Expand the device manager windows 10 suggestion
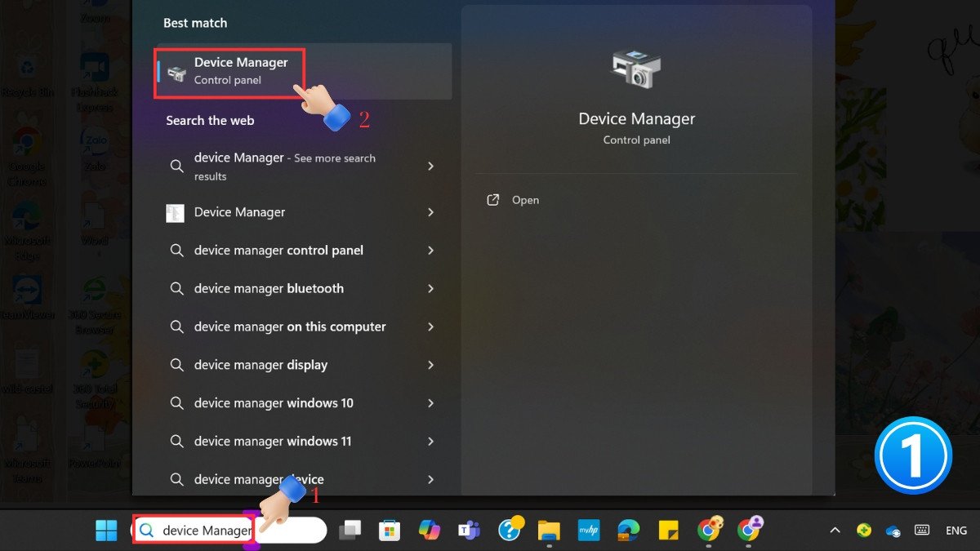This screenshot has height=551, width=980. coord(275,402)
